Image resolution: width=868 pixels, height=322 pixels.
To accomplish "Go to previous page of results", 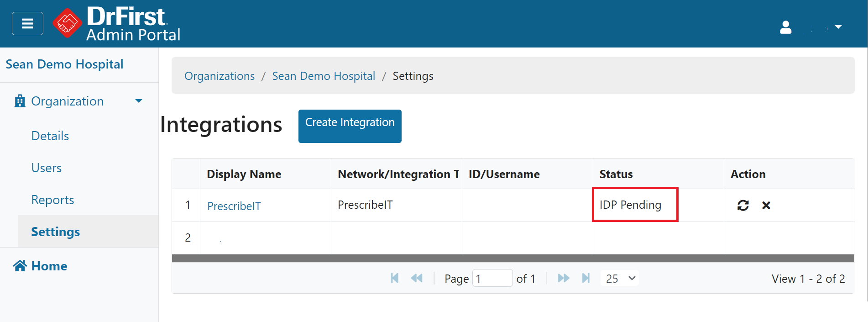I will point(417,278).
